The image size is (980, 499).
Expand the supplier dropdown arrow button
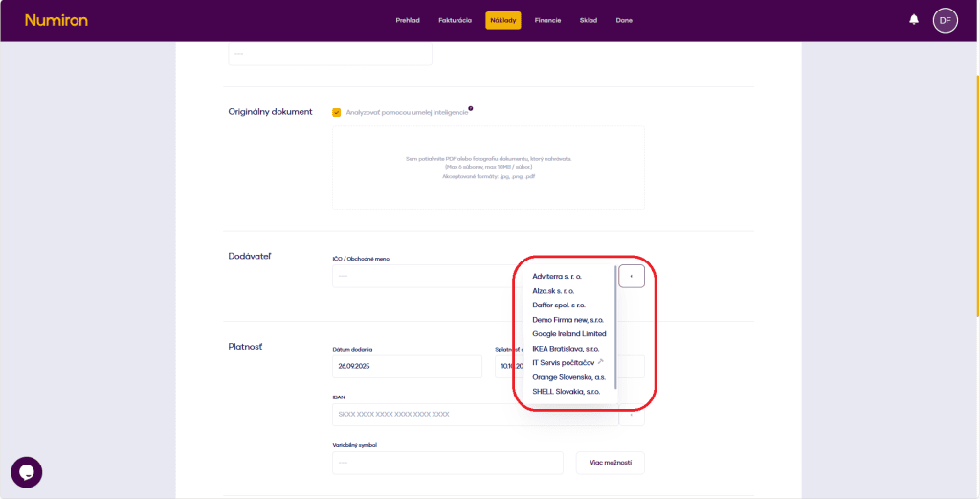pyautogui.click(x=632, y=276)
